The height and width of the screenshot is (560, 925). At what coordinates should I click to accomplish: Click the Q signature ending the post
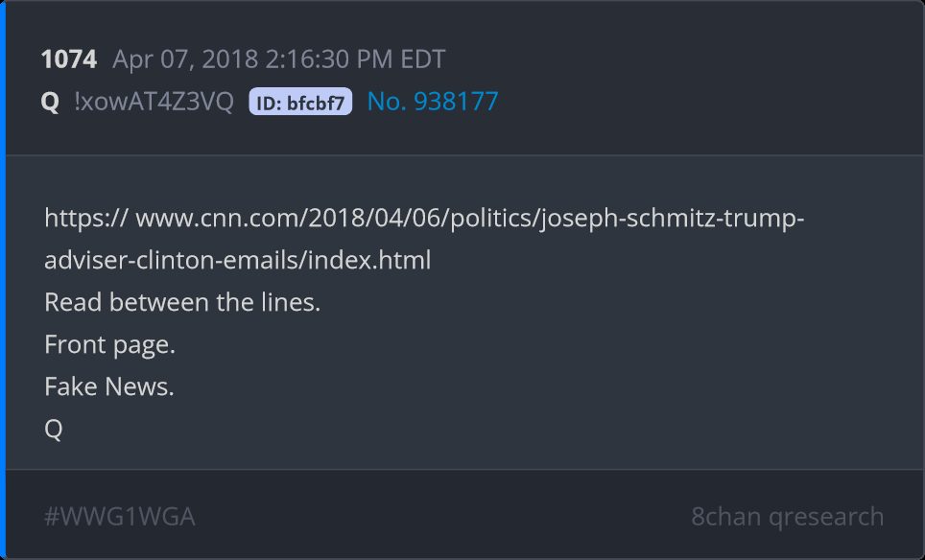[x=54, y=429]
